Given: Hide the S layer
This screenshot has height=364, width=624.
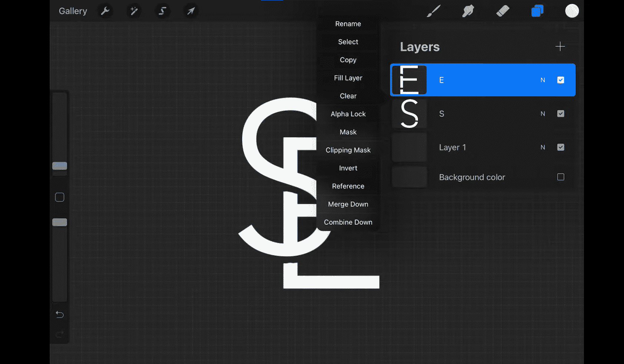Looking at the screenshot, I should click(x=561, y=114).
